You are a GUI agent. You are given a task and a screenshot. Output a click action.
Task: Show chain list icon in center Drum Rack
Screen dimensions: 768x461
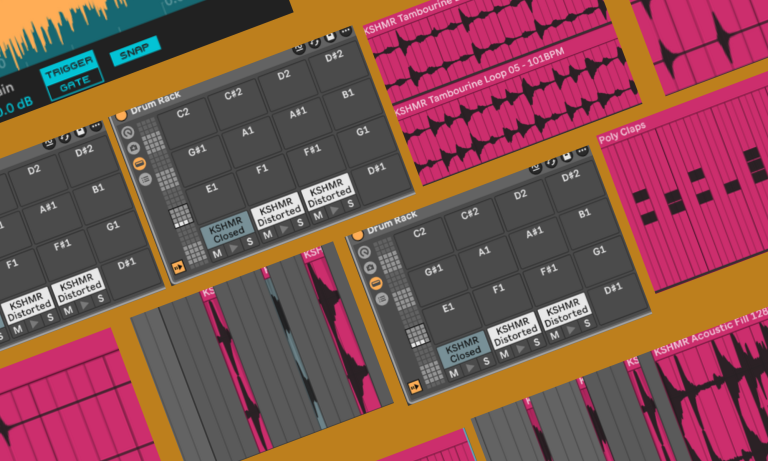pos(133,148)
